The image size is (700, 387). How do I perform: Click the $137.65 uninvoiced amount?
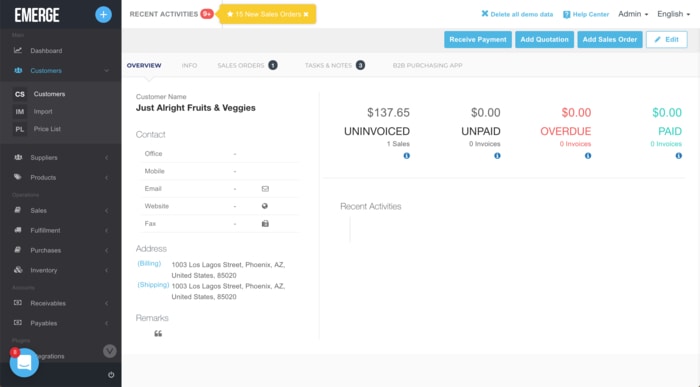[x=388, y=112]
